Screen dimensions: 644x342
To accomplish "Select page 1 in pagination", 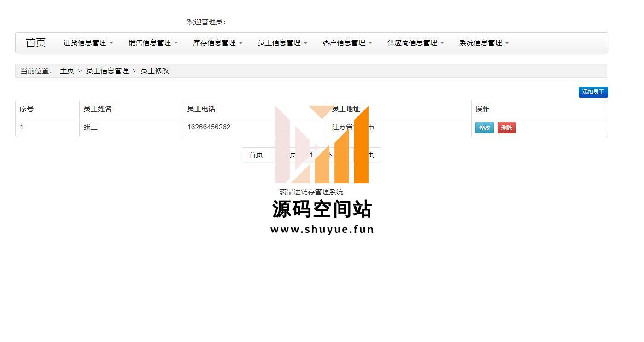I will (311, 155).
